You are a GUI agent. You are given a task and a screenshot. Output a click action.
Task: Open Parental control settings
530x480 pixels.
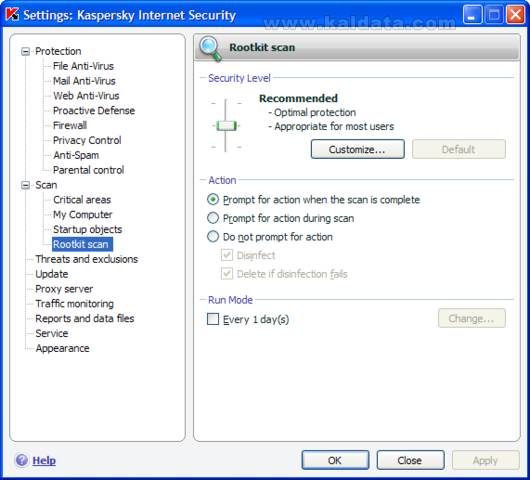click(89, 170)
